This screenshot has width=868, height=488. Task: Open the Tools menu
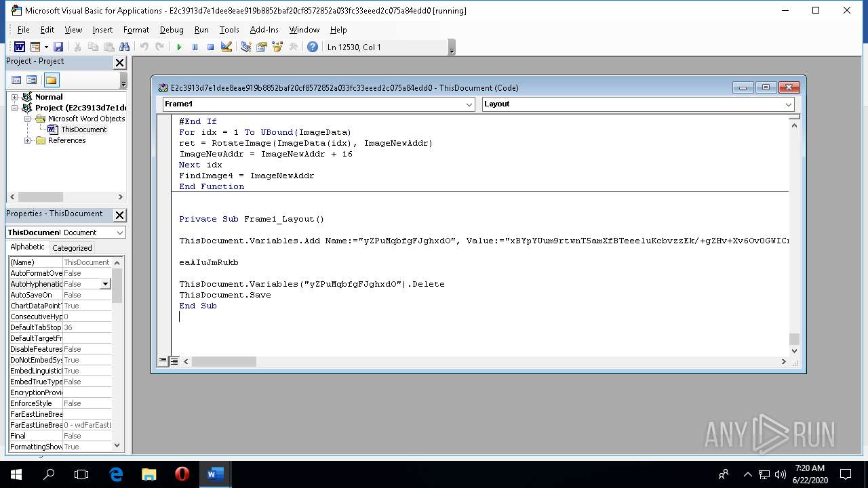click(x=229, y=30)
